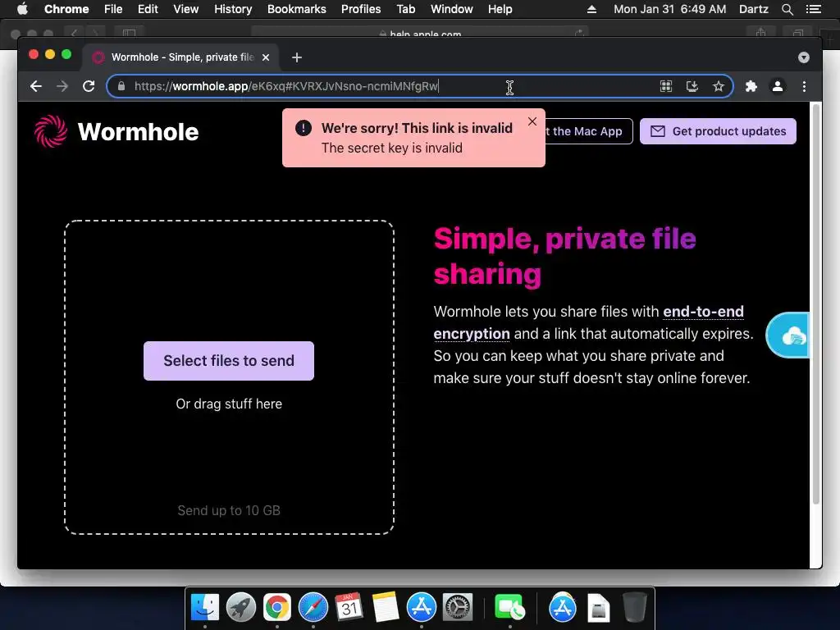Viewport: 840px width, 630px height.
Task: Click Get product updates button
Action: tap(718, 131)
